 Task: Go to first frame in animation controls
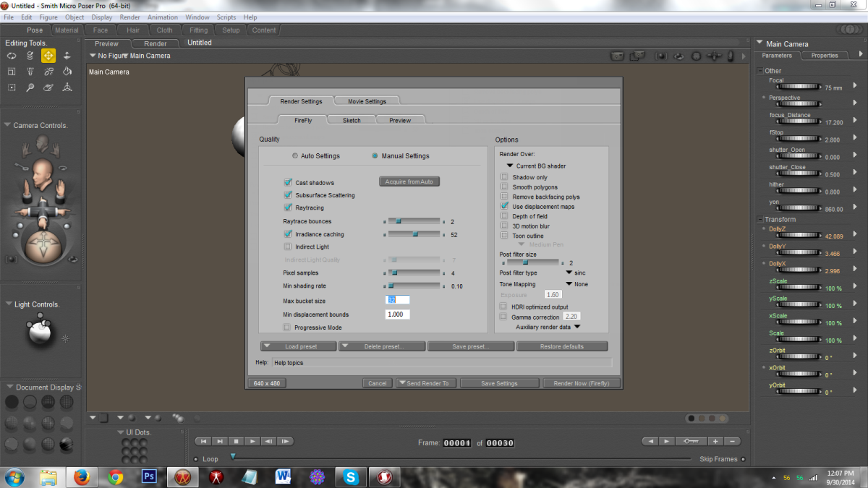203,441
